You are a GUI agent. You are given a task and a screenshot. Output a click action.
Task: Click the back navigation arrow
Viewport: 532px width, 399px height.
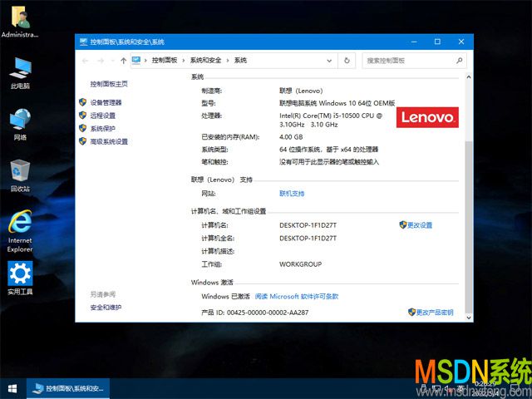point(85,61)
